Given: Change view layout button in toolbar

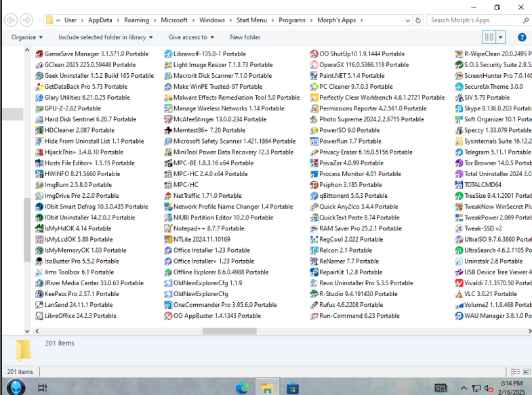Looking at the screenshot, I should point(489,37).
